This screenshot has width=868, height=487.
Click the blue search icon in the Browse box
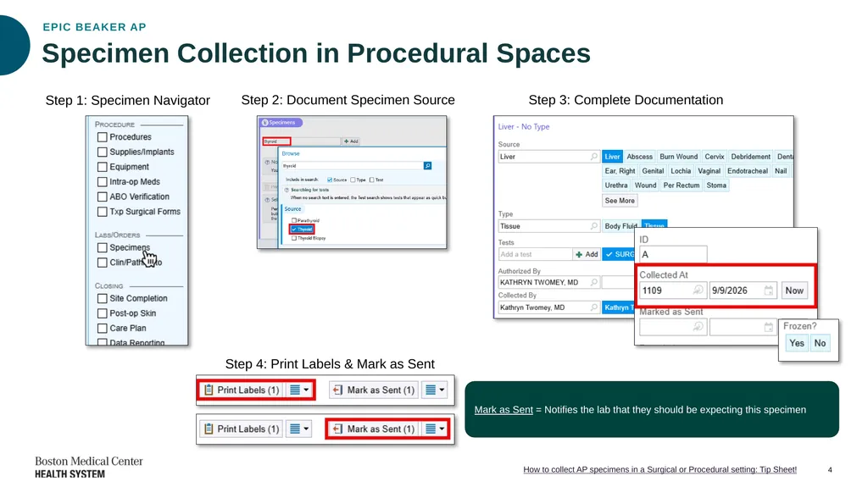pyautogui.click(x=427, y=165)
